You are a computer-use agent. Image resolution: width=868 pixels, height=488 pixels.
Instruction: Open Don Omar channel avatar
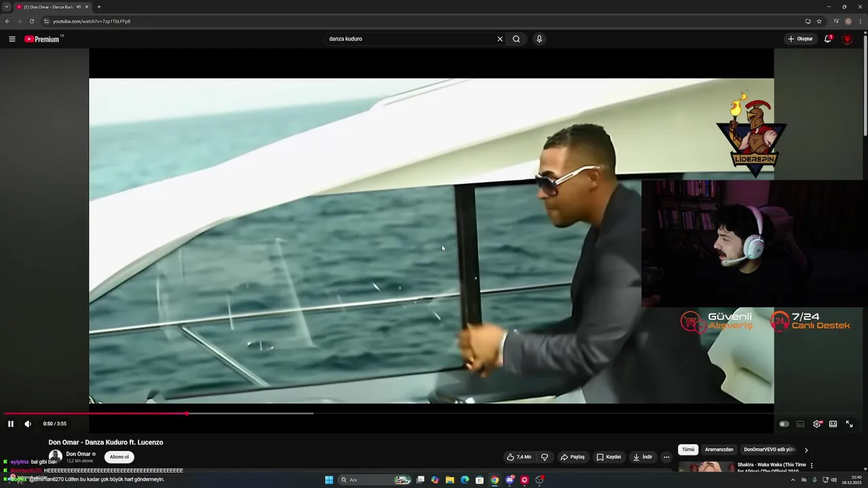[56, 457]
